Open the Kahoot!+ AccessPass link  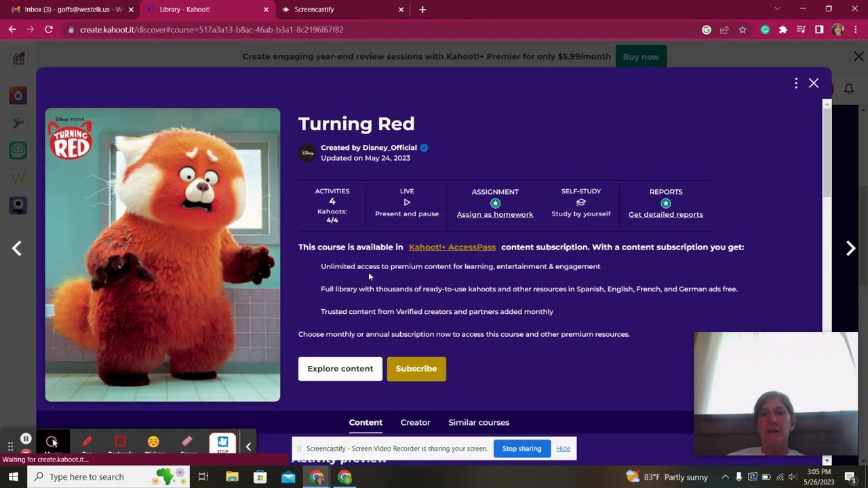click(x=452, y=247)
